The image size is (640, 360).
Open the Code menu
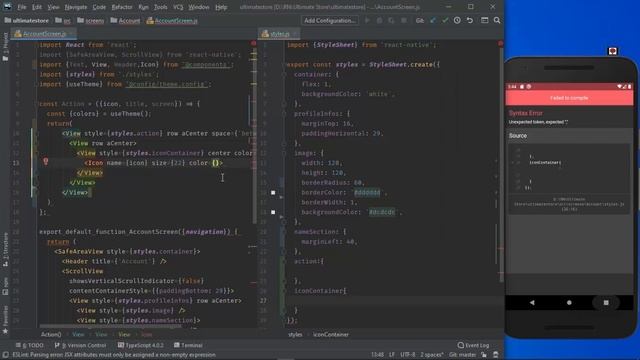99,7
